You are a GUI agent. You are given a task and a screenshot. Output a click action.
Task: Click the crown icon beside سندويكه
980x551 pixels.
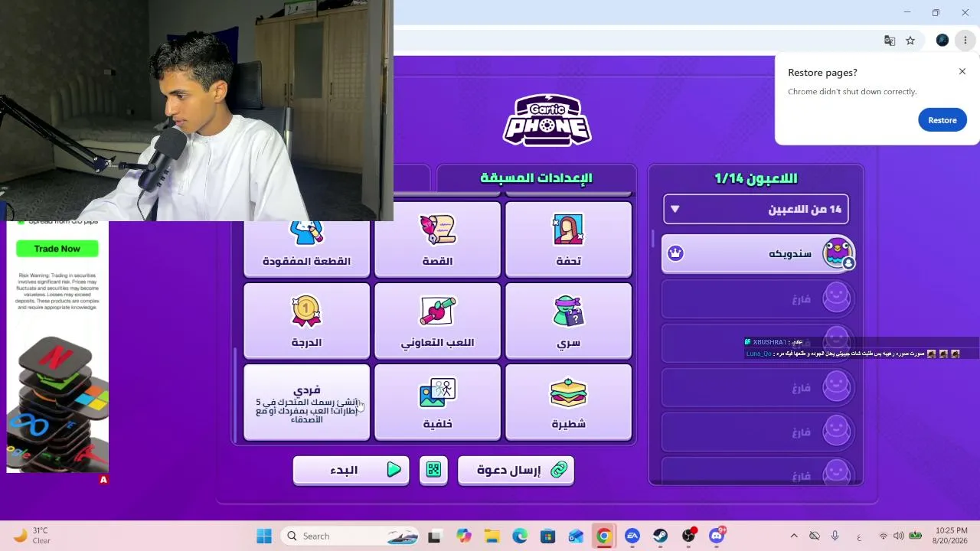(x=675, y=253)
